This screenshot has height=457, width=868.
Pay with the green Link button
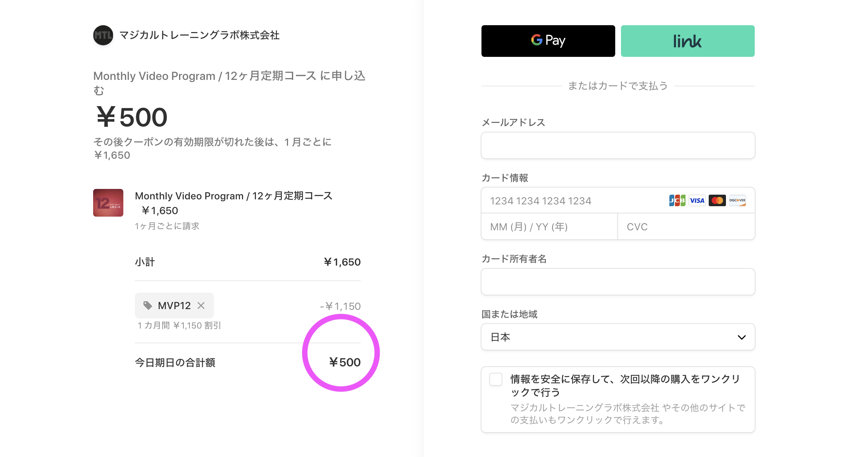(687, 41)
